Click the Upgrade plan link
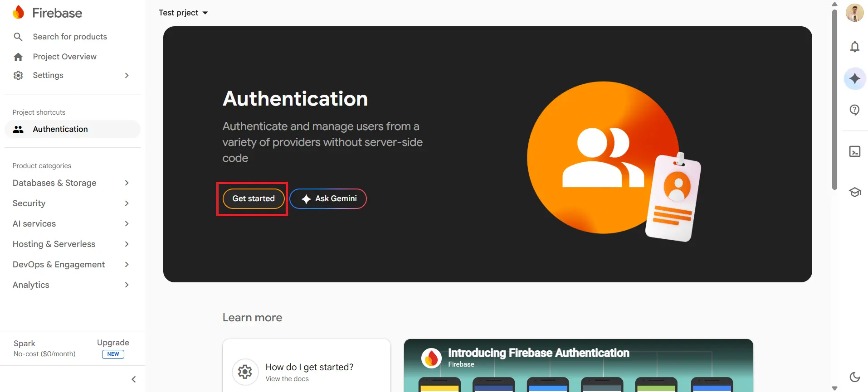 (113, 343)
